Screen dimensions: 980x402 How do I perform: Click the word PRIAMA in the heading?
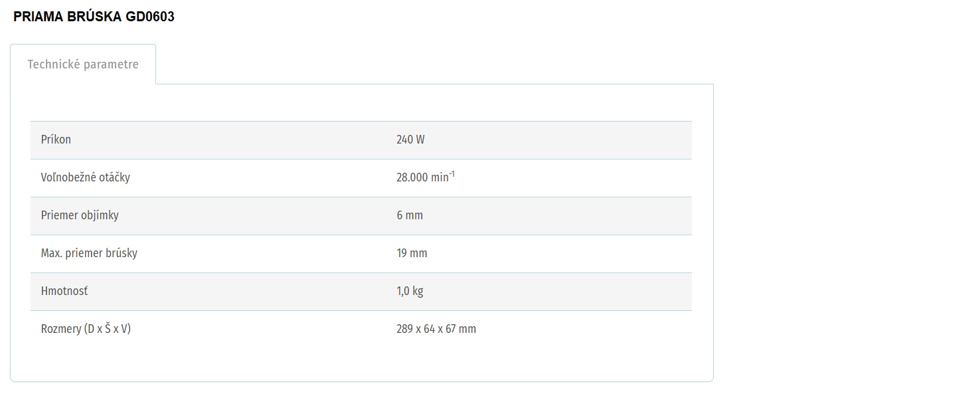point(39,17)
